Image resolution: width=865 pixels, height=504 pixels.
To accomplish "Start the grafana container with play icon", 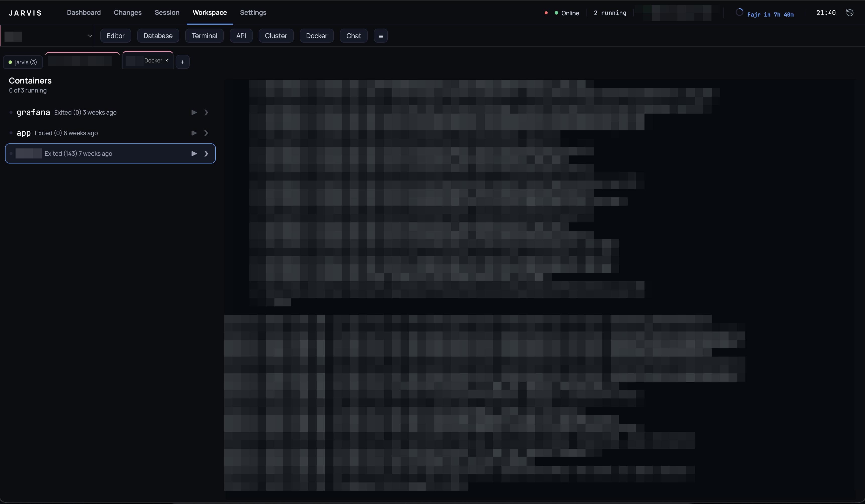I will (x=194, y=113).
